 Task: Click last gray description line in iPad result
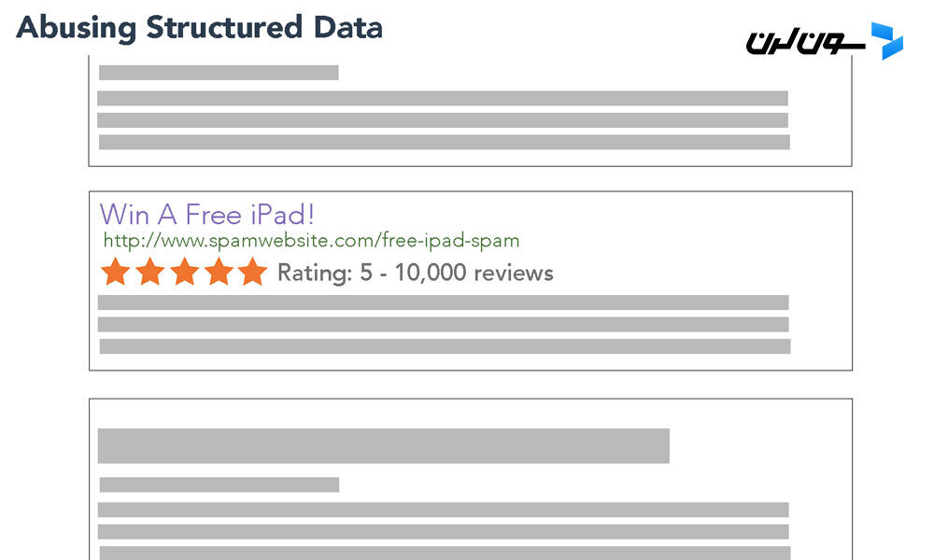click(445, 346)
